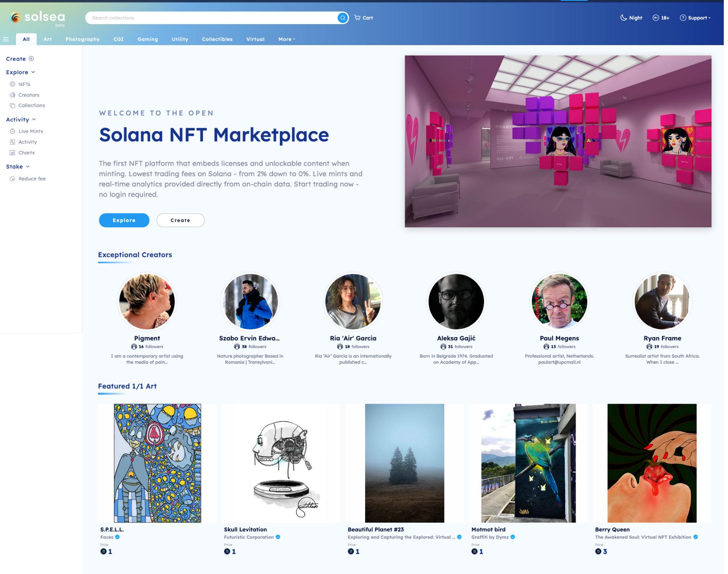This screenshot has width=728, height=574.
Task: Click the Create plus icon in sidebar
Action: [31, 59]
